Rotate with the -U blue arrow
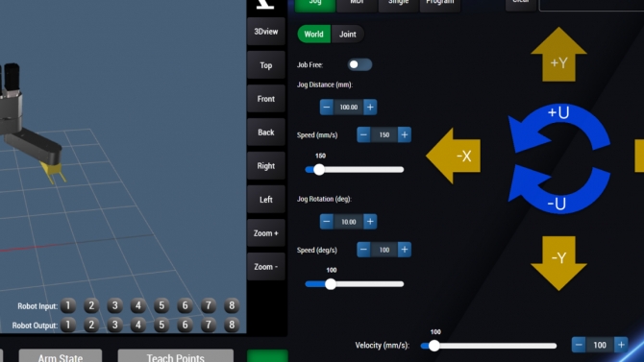Image resolution: width=644 pixels, height=362 pixels. point(559,189)
